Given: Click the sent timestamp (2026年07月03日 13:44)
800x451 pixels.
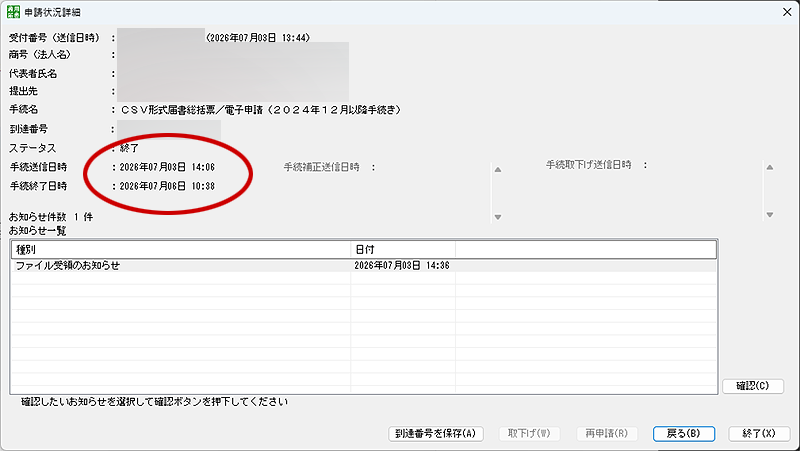Looking at the screenshot, I should tap(258, 38).
